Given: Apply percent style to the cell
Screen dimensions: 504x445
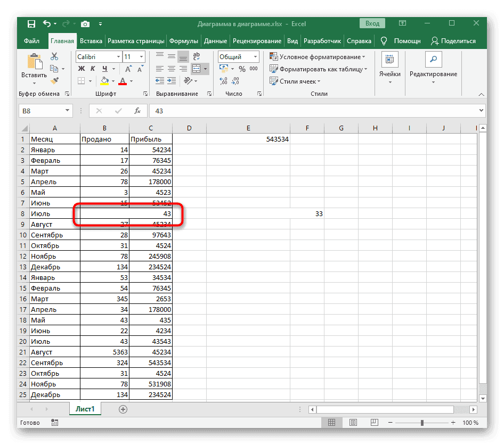Looking at the screenshot, I should tap(242, 69).
